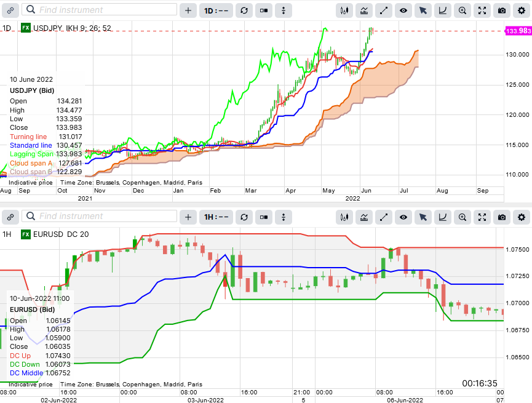
Task: Click 130.000 level on USDJPY price axis
Action: point(517,55)
